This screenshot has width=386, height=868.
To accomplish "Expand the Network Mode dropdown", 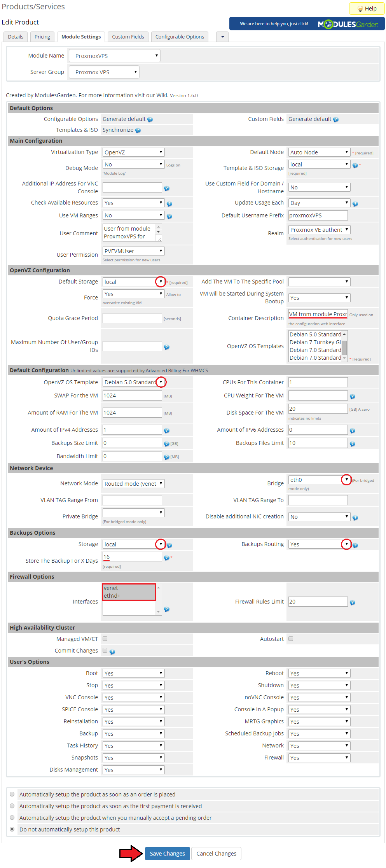I will (x=133, y=483).
